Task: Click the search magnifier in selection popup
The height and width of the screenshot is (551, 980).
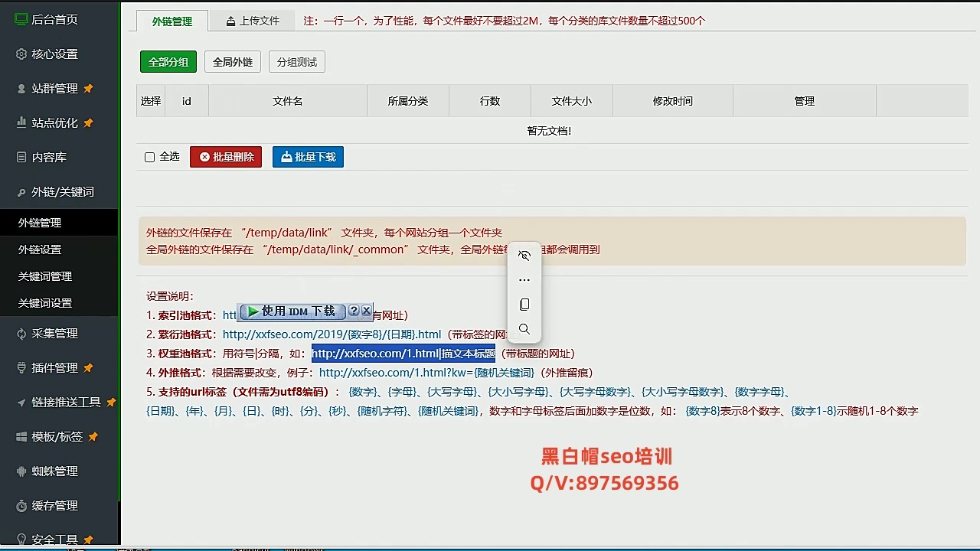Action: (x=524, y=329)
